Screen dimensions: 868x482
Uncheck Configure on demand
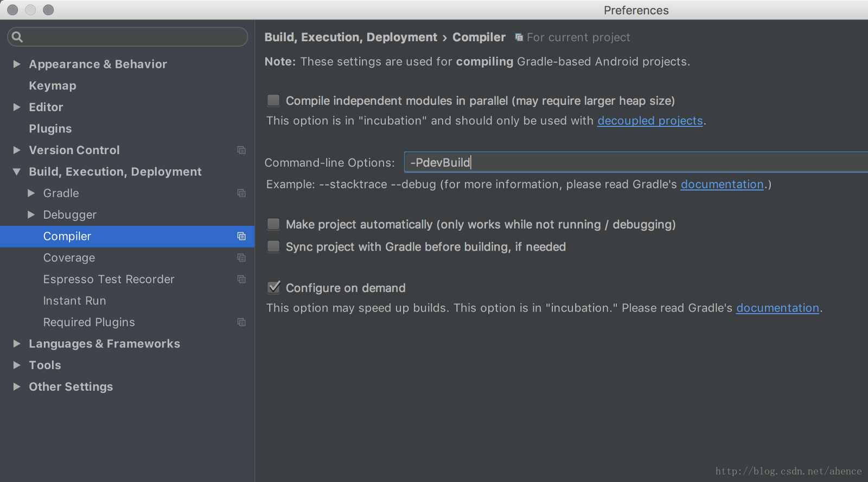274,288
